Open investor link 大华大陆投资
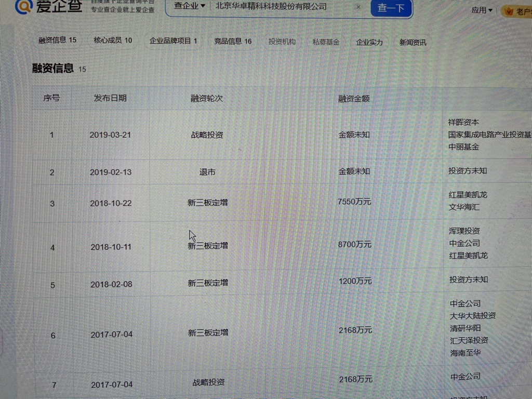The height and width of the screenshot is (399, 532). 473,316
